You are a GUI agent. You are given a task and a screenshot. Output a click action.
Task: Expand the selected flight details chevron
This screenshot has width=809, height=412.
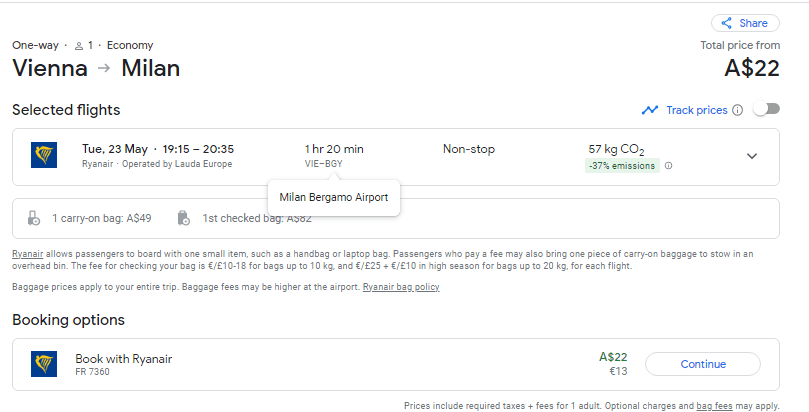pyautogui.click(x=752, y=156)
